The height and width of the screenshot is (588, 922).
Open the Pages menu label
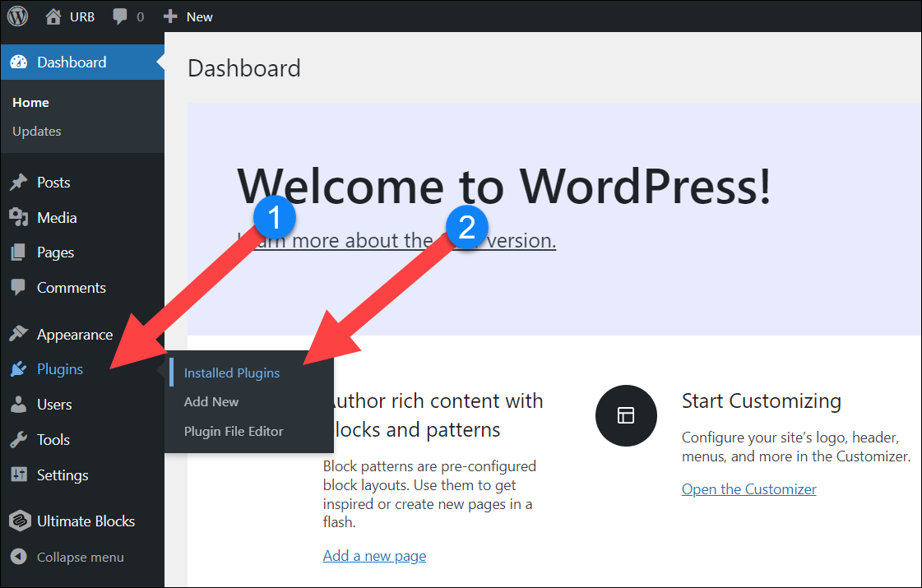tap(55, 252)
